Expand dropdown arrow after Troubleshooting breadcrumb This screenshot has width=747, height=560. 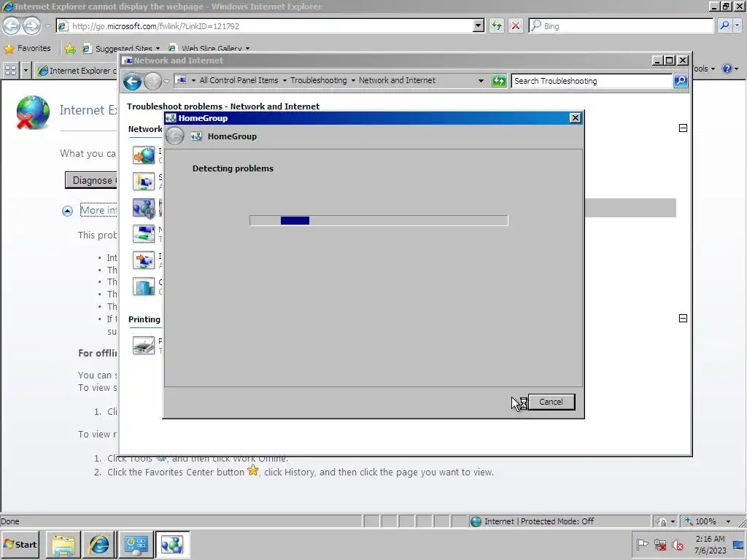(353, 80)
